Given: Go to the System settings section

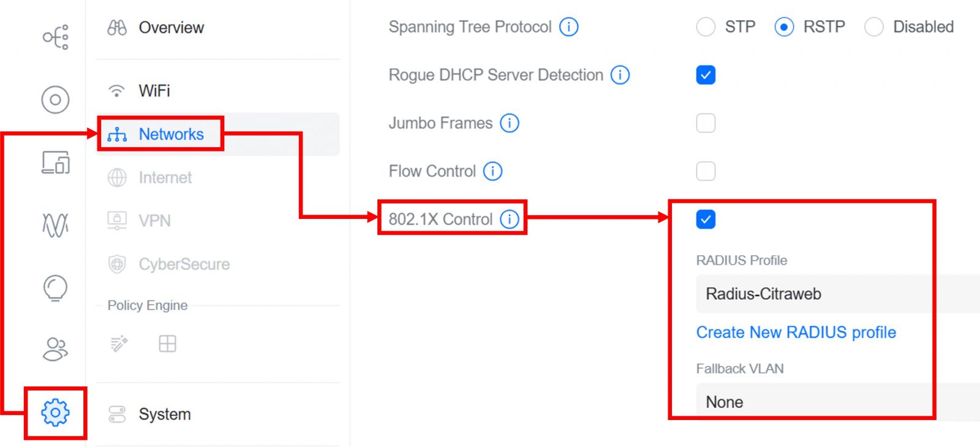Looking at the screenshot, I should tap(164, 415).
